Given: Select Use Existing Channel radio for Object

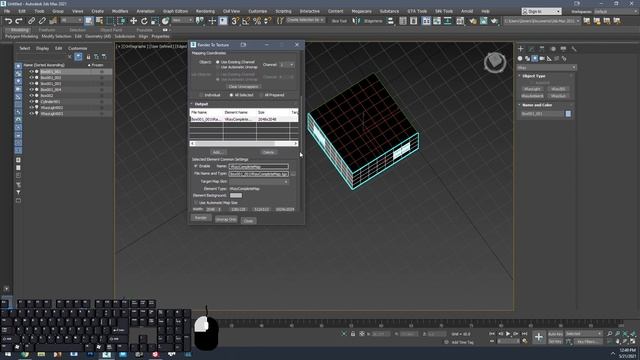Looking at the screenshot, I should (218, 62).
